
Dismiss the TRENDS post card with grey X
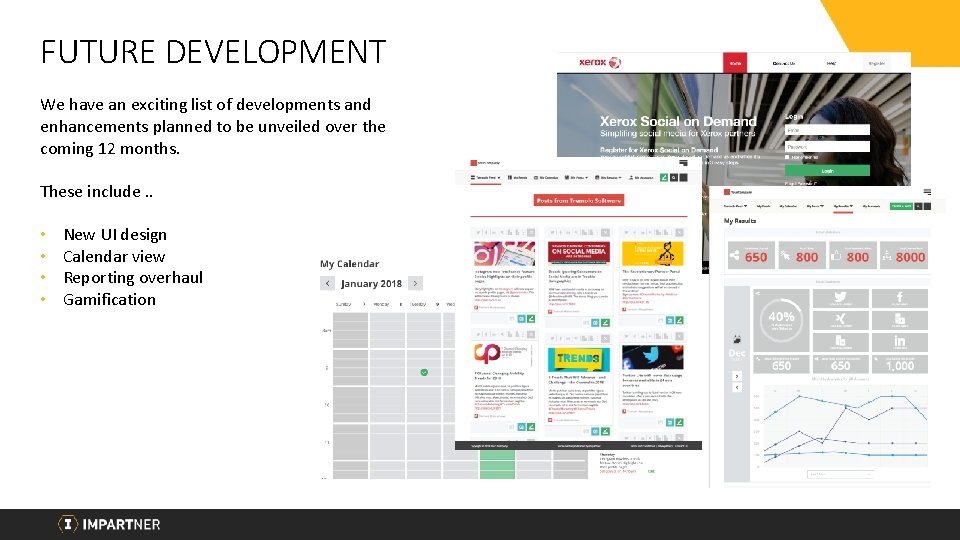pyautogui.click(x=605, y=339)
